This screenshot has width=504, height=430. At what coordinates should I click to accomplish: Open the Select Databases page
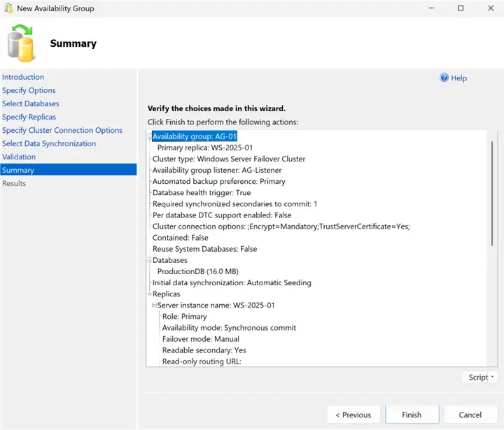[x=31, y=103]
